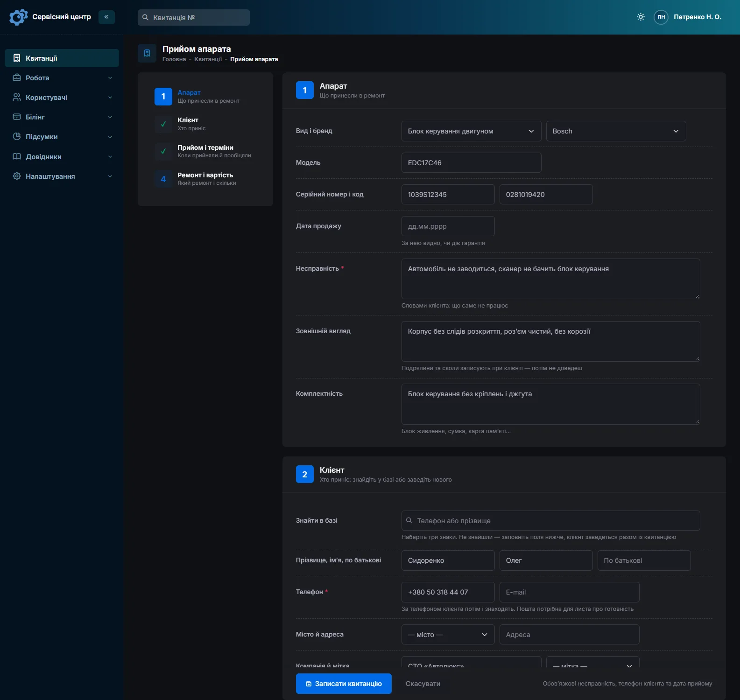
Task: Go to step 1 Апарат in wizard
Action: [197, 96]
